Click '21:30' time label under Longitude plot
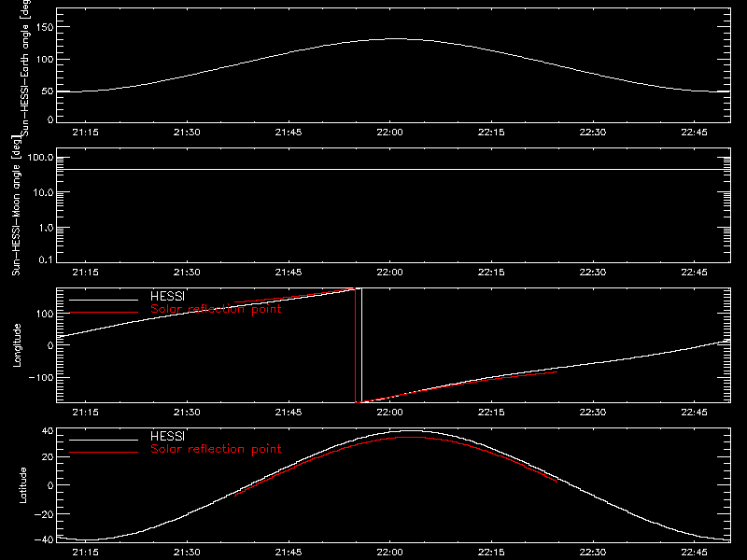 [x=187, y=413]
